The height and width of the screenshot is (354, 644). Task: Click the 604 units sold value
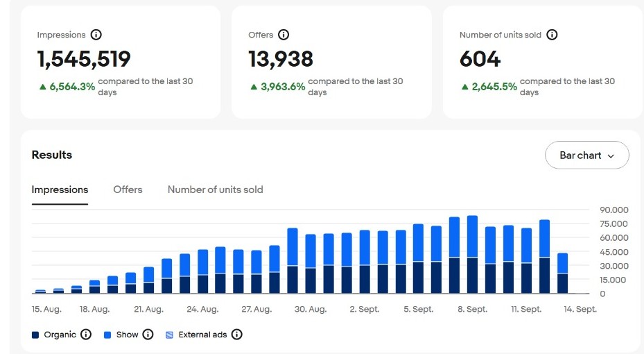point(480,59)
